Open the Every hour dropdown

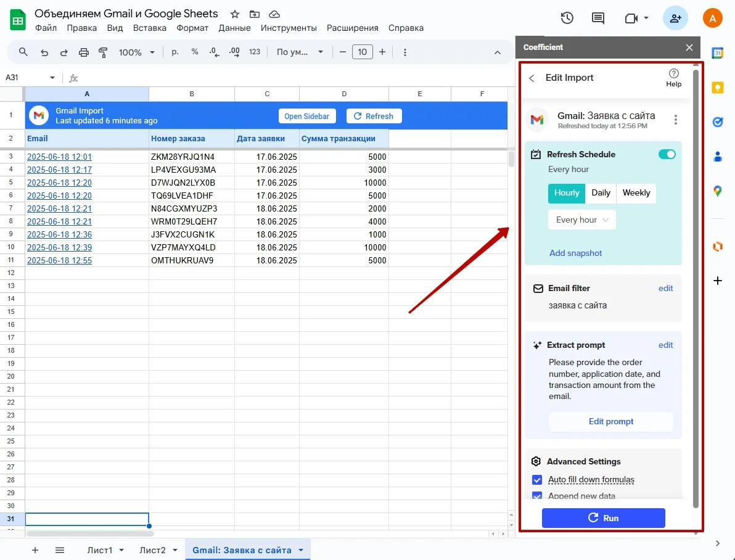581,220
